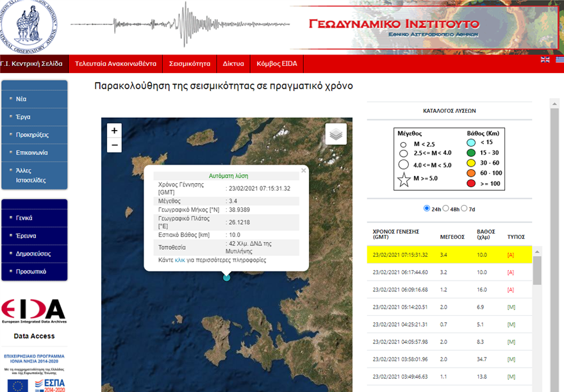
Task: Click the cyan earthquake marker on map
Action: pyautogui.click(x=226, y=277)
